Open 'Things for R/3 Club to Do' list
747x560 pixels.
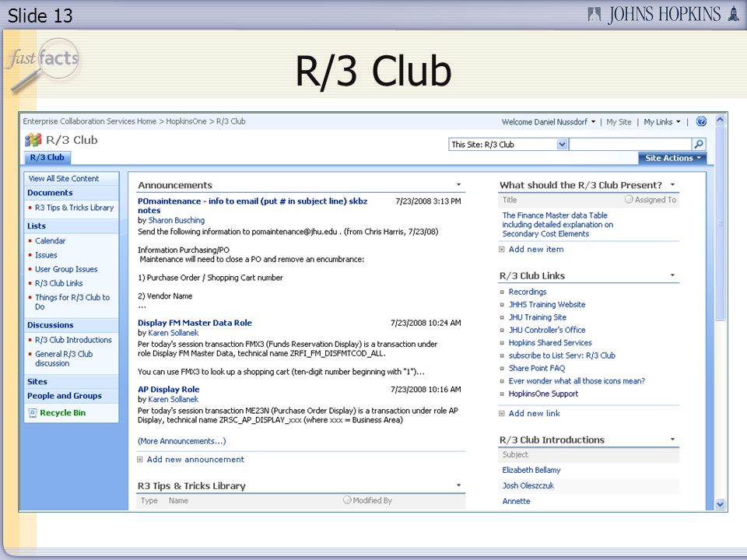coord(72,302)
